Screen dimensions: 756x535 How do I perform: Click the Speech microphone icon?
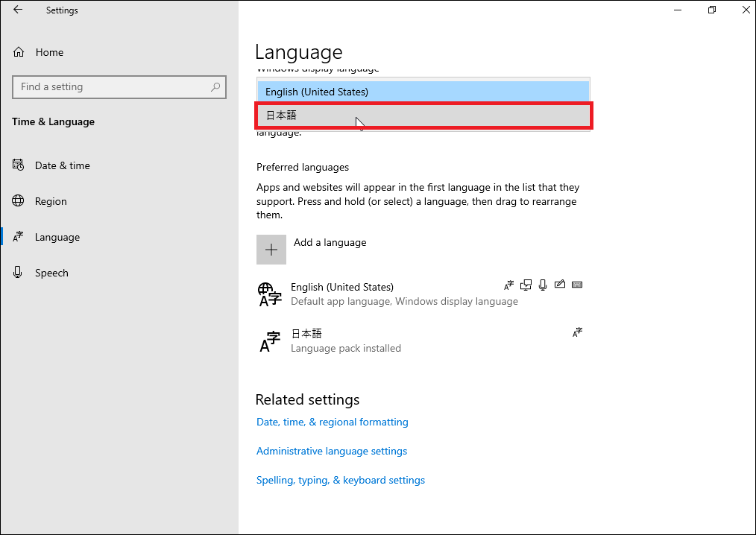click(x=18, y=272)
